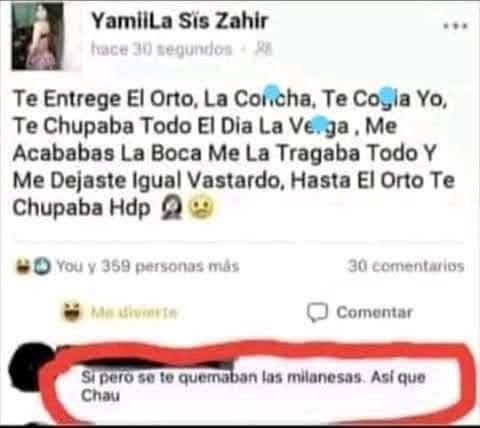Toggle the 'Me divierte' reaction button
480x428 pixels.
[120, 312]
